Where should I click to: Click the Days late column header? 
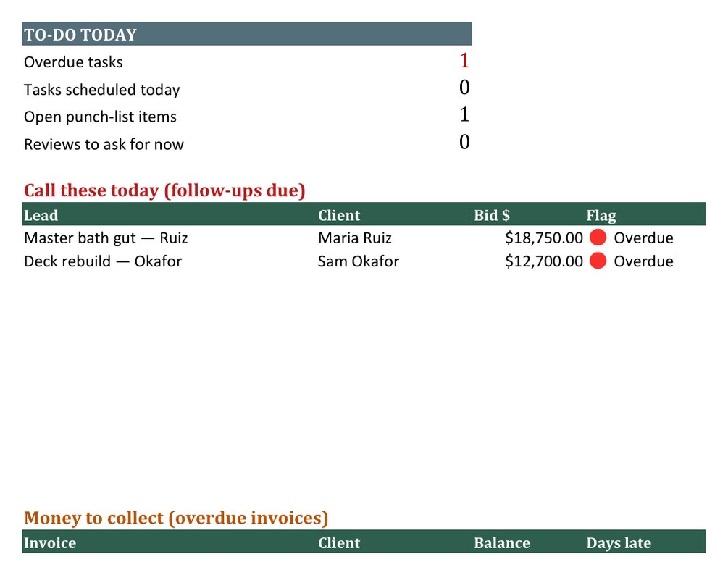pyautogui.click(x=619, y=543)
